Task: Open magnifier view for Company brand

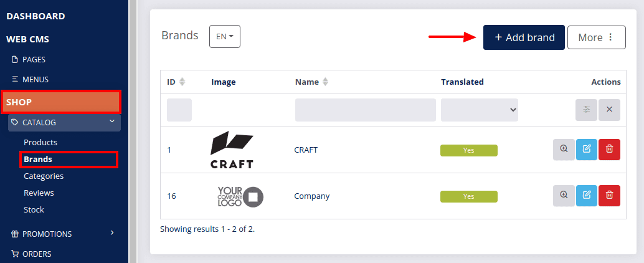Action: (x=564, y=196)
